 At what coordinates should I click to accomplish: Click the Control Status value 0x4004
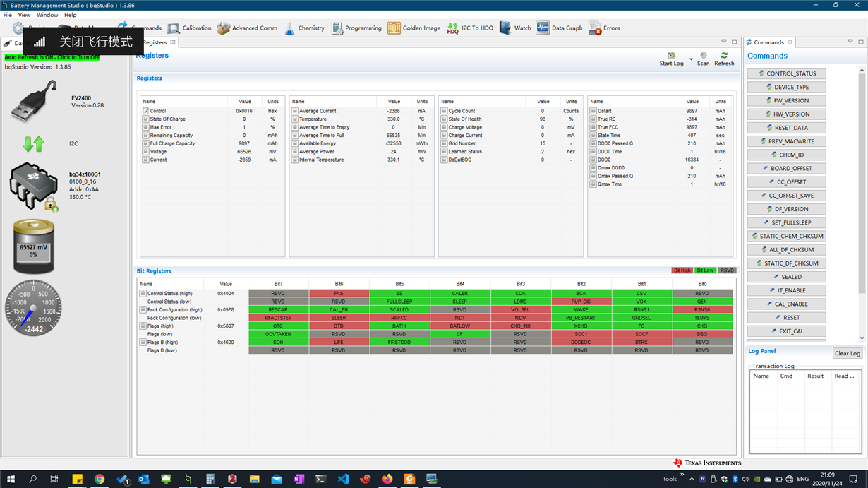pos(226,293)
